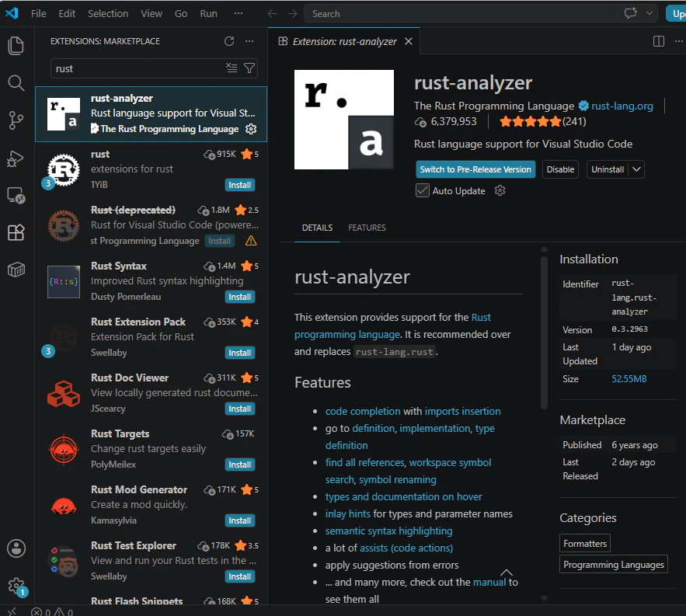
Task: Click the title bar Search command field
Action: 461,13
